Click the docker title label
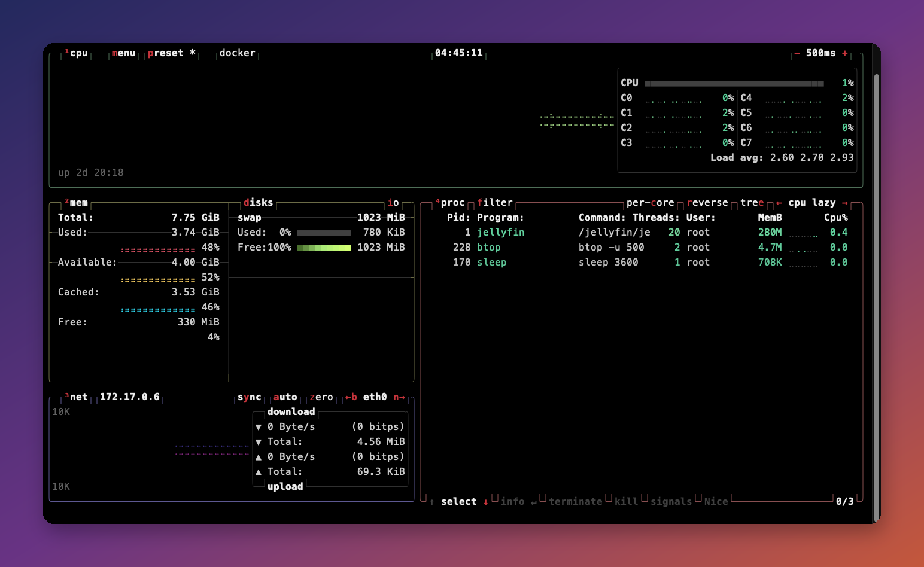The width and height of the screenshot is (924, 567). click(x=238, y=53)
